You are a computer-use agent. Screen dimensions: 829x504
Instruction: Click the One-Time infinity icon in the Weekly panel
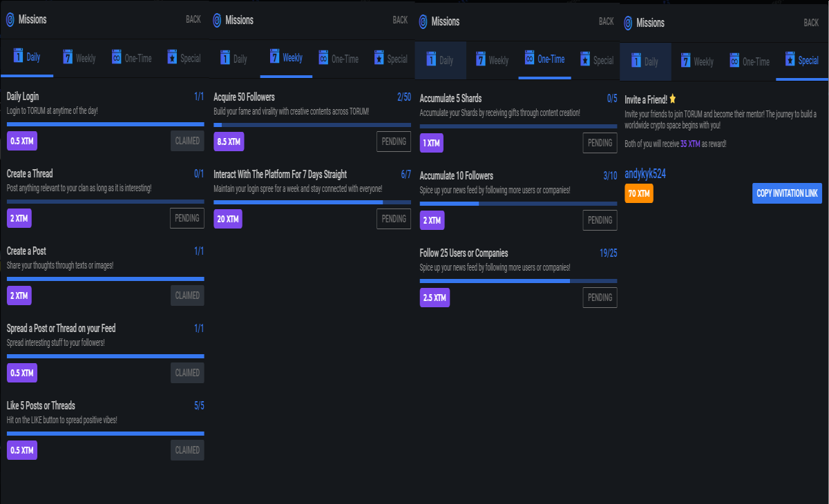[323, 58]
